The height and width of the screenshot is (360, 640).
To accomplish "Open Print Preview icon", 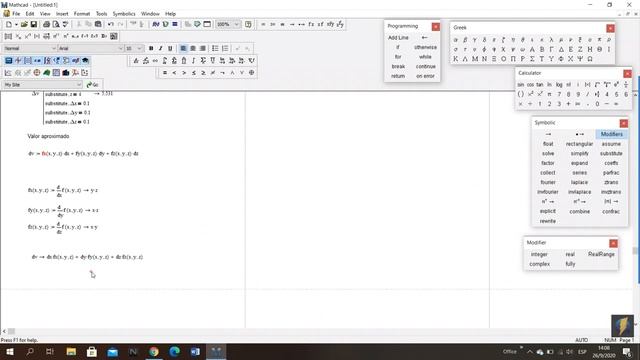I will click(x=56, y=24).
